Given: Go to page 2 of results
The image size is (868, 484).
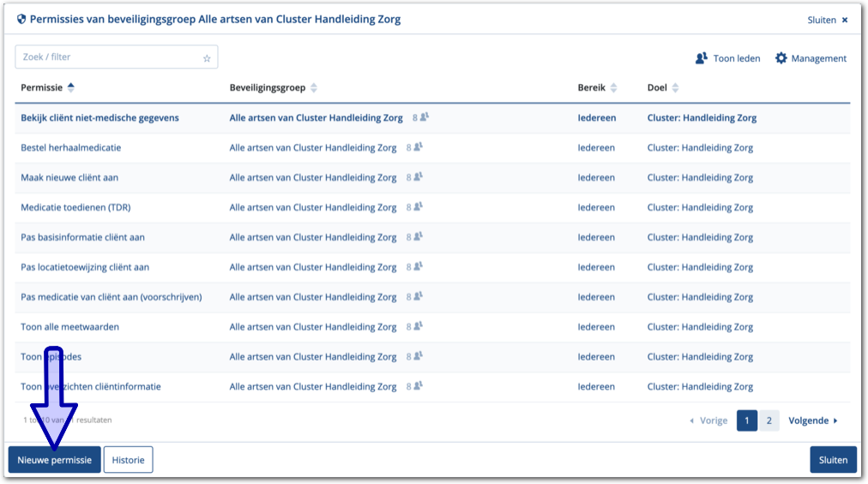Looking at the screenshot, I should (769, 420).
